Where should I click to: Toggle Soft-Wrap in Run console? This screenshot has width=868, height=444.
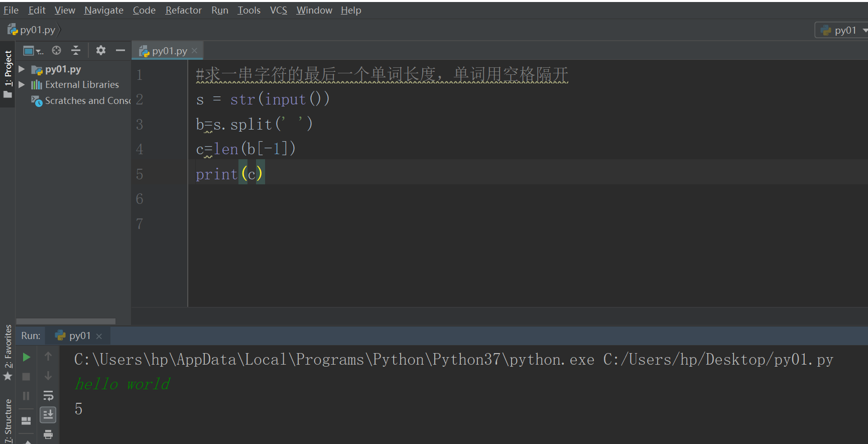pyautogui.click(x=48, y=395)
